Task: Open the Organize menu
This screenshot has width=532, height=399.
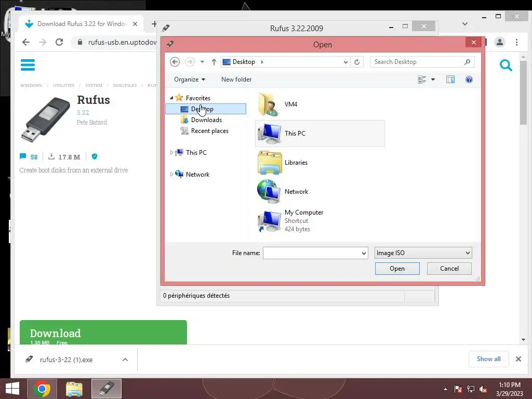Action: tap(190, 79)
